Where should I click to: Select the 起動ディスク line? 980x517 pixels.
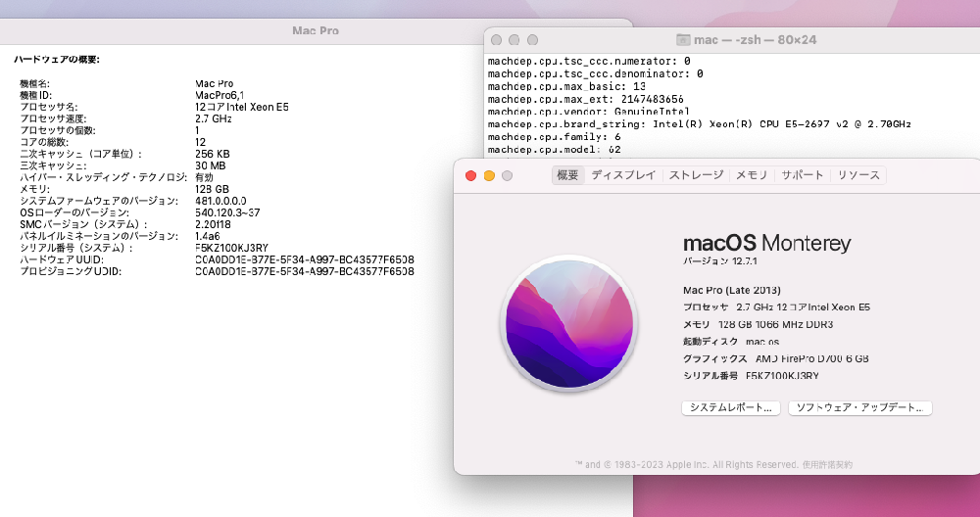coord(731,342)
